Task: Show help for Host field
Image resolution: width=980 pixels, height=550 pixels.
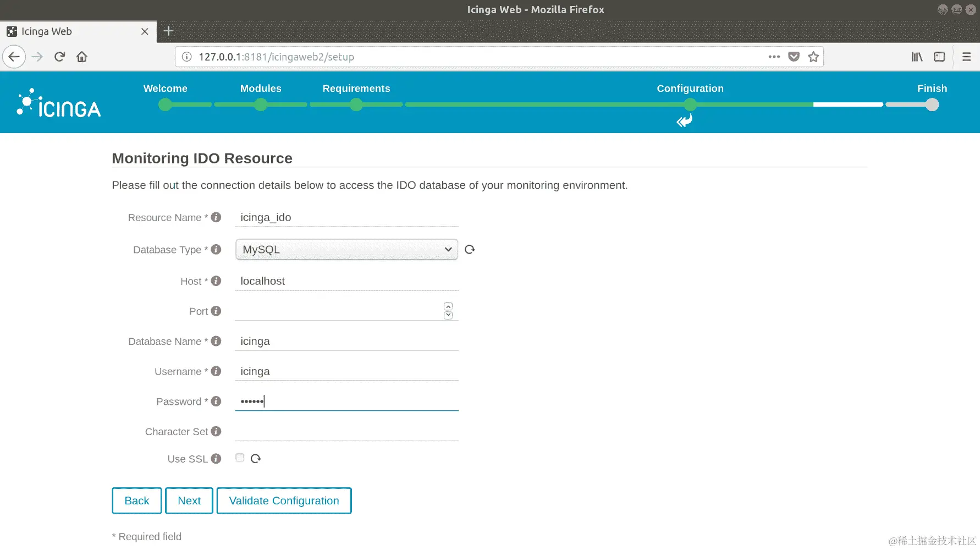Action: pyautogui.click(x=216, y=281)
